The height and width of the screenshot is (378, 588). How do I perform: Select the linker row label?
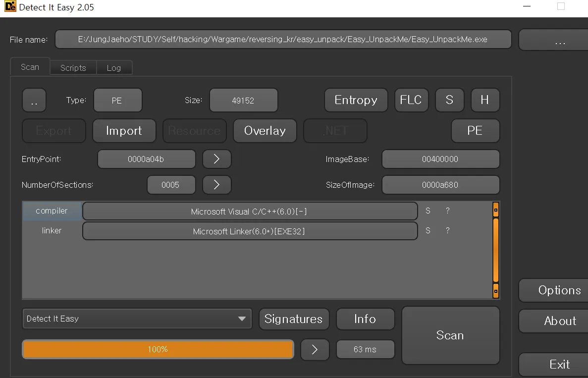coord(52,231)
